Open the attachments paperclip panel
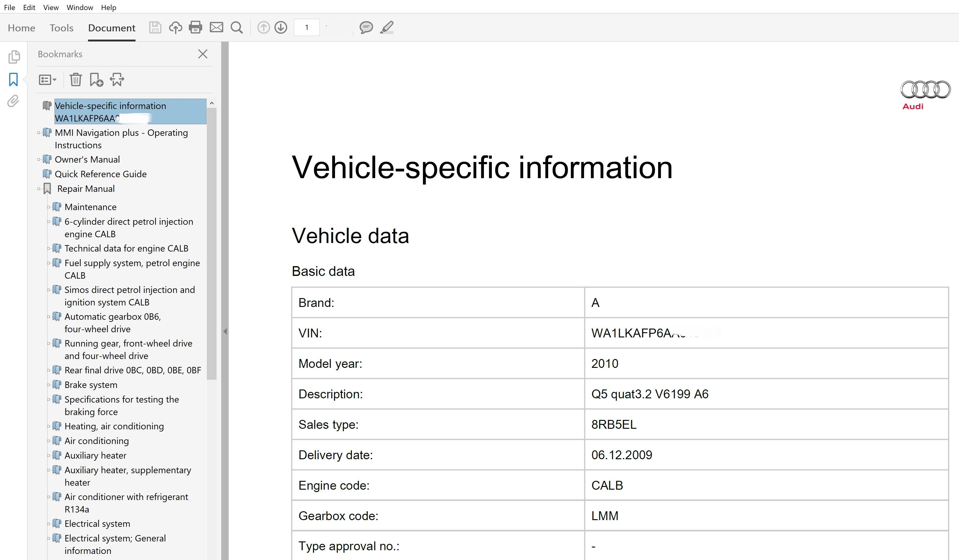The height and width of the screenshot is (560, 959). click(x=13, y=101)
